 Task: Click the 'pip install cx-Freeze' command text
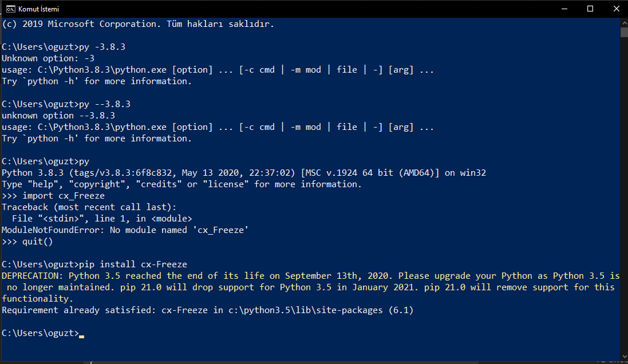pos(133,264)
